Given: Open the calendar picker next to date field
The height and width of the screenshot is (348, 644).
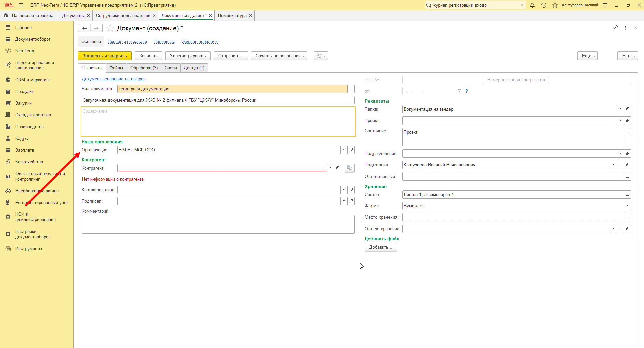Looking at the screenshot, I should coord(459,91).
